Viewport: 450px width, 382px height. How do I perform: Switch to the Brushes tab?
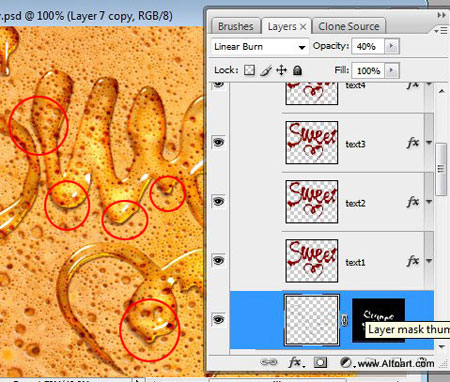click(236, 26)
